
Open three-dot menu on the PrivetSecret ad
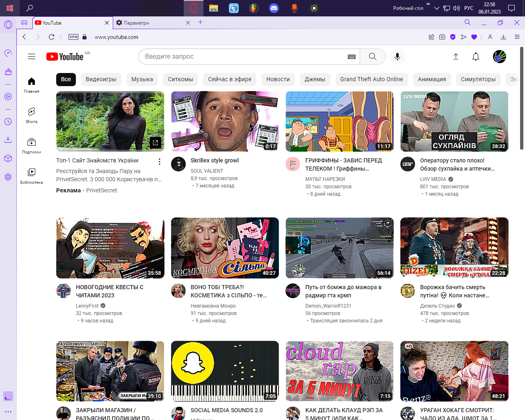(160, 162)
